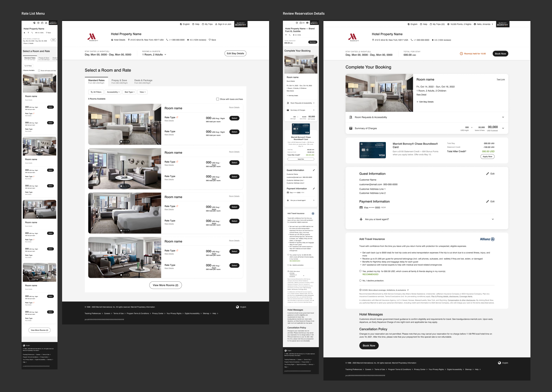This screenshot has height=392, width=552.
Task: Open the Accessibility filter dropdown
Action: (113, 92)
